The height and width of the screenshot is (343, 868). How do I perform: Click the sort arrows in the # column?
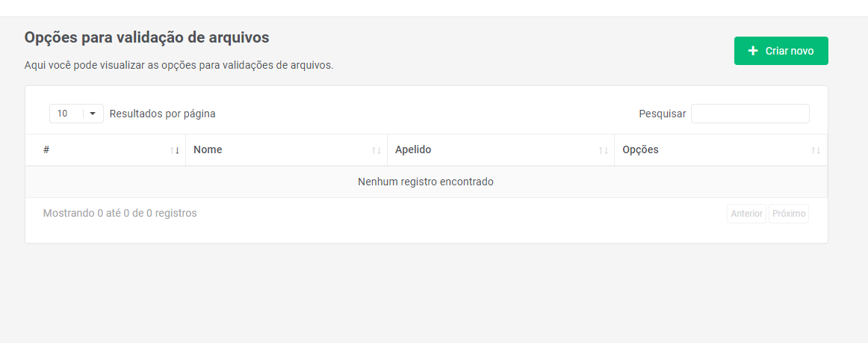(x=175, y=150)
